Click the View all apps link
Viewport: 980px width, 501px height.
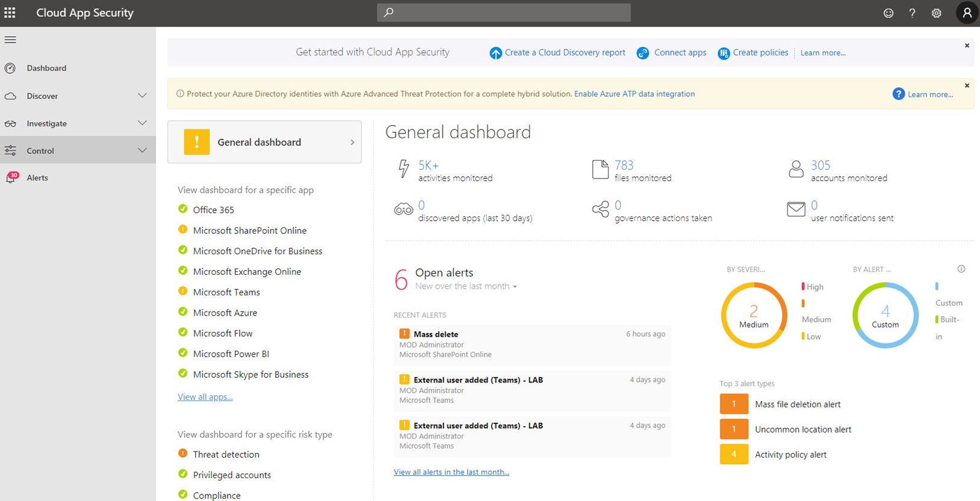tap(205, 397)
